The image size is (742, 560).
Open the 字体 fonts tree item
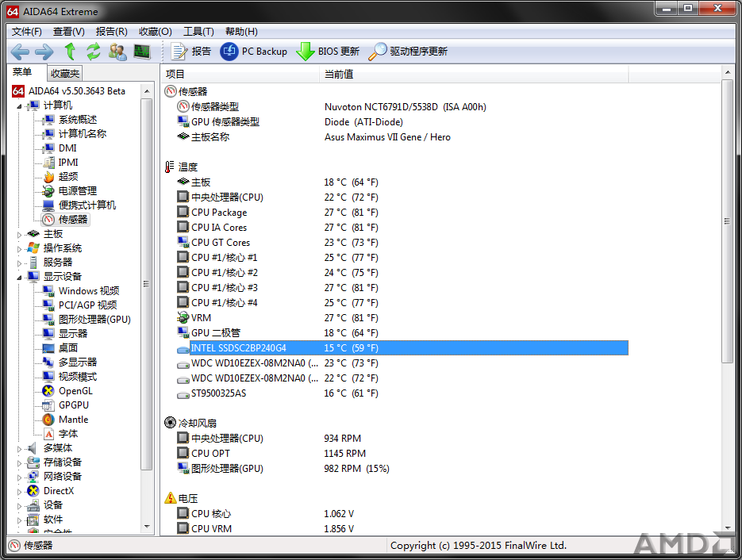tap(60, 434)
